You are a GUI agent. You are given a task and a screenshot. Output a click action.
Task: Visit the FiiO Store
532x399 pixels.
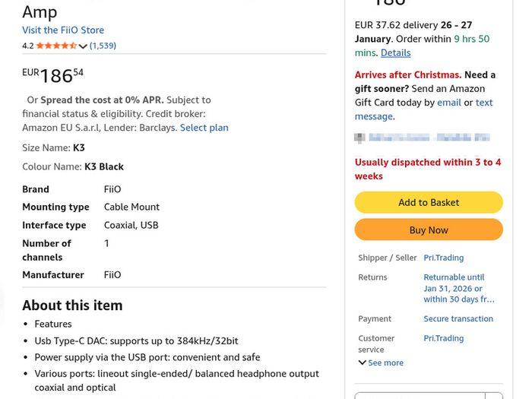pos(63,30)
